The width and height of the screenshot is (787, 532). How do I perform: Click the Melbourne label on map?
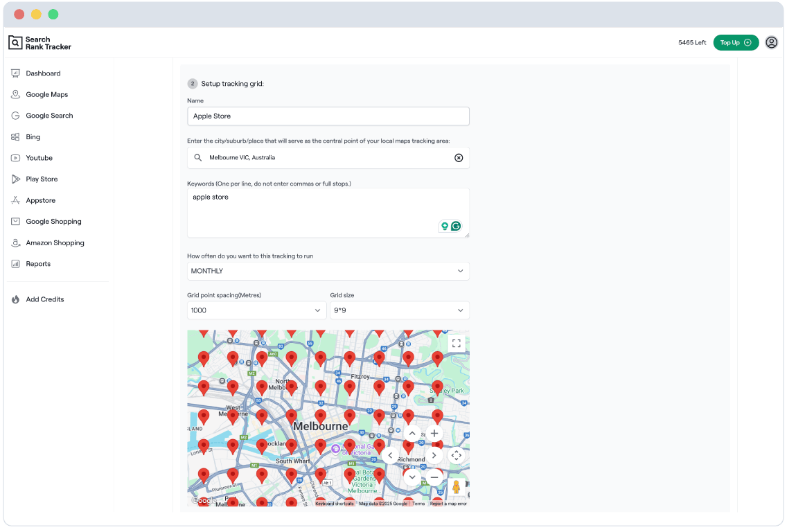321,427
